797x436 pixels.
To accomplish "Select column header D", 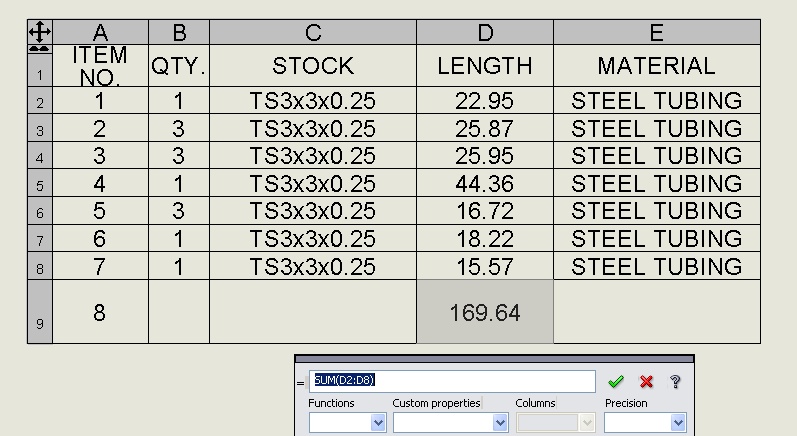I will (x=485, y=32).
